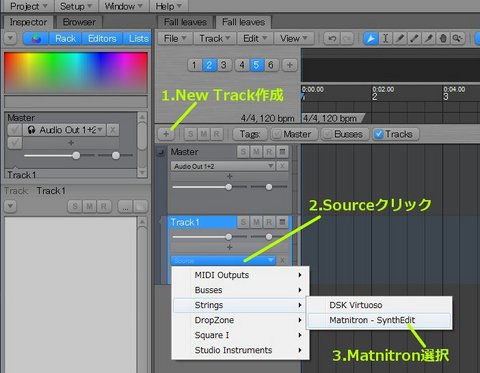Viewport: 480px width, 373px height.
Task: Open the colour wheel icon in Inspector
Action: 36,39
